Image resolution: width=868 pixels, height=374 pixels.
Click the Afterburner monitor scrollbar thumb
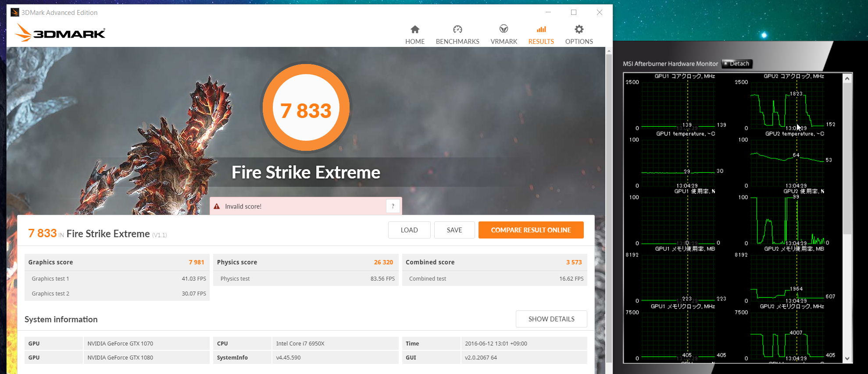tap(847, 158)
